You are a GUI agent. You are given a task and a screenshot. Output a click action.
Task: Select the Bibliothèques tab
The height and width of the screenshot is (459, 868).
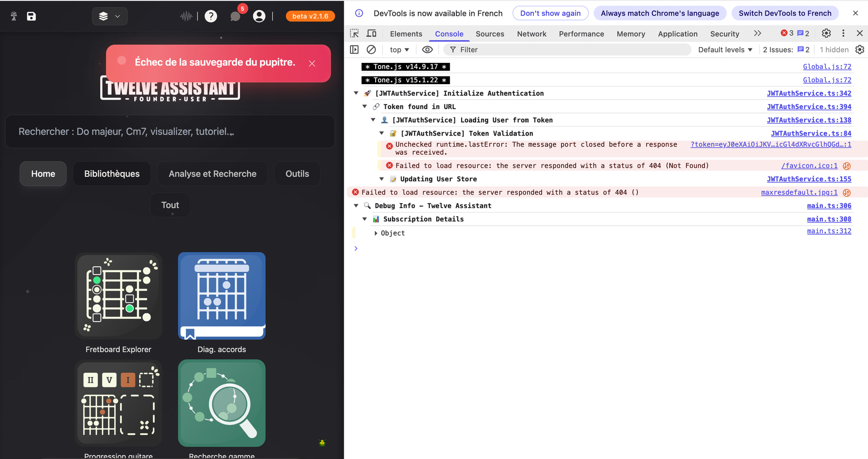(x=112, y=174)
